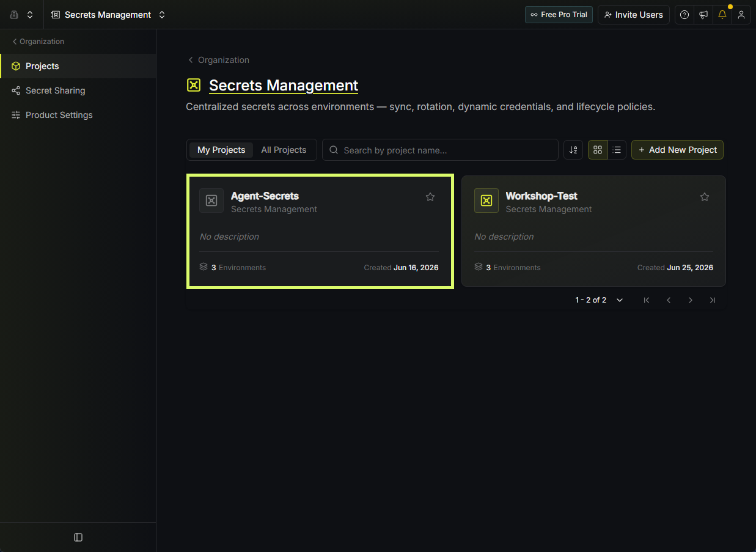The height and width of the screenshot is (552, 756).
Task: Click the Invite Users button
Action: pos(633,15)
